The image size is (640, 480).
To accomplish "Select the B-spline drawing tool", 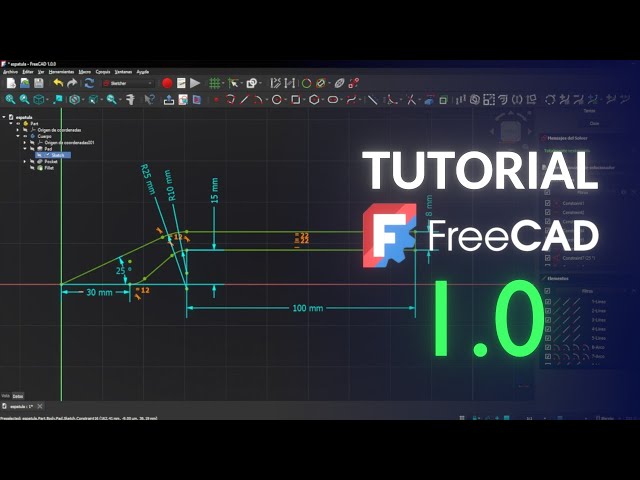I will (x=351, y=99).
